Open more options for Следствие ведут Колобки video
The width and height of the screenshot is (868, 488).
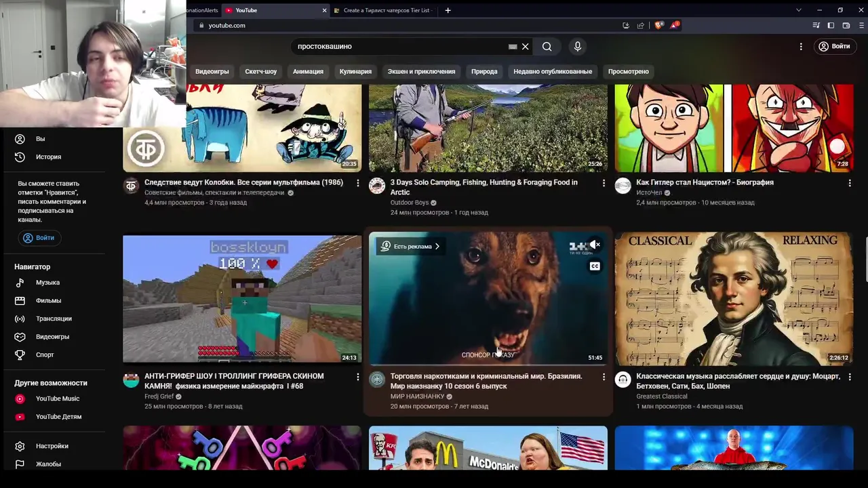tap(358, 183)
